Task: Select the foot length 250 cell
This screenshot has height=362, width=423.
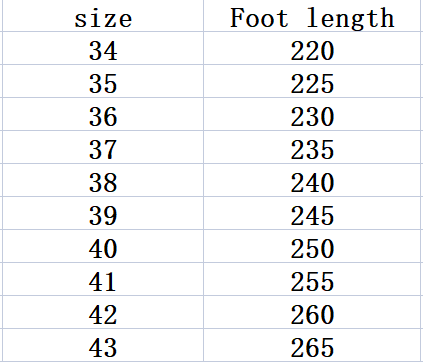Action: 312,246
